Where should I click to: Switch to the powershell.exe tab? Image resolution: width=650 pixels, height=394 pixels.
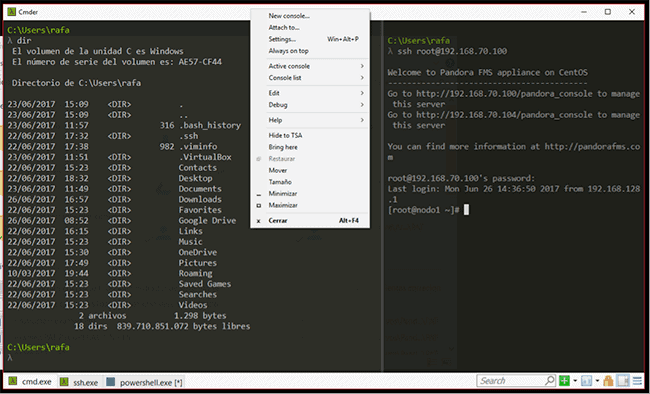point(144,382)
